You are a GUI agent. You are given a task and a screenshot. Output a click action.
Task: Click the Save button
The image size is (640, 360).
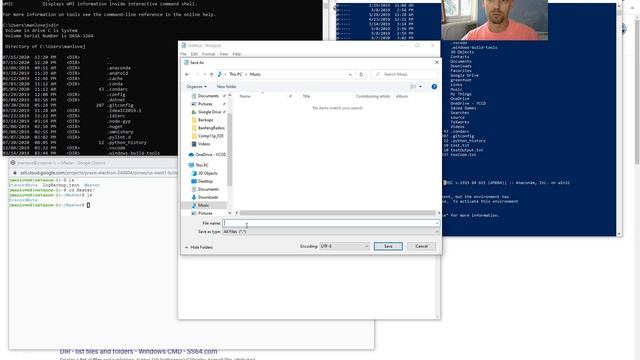[x=388, y=246]
